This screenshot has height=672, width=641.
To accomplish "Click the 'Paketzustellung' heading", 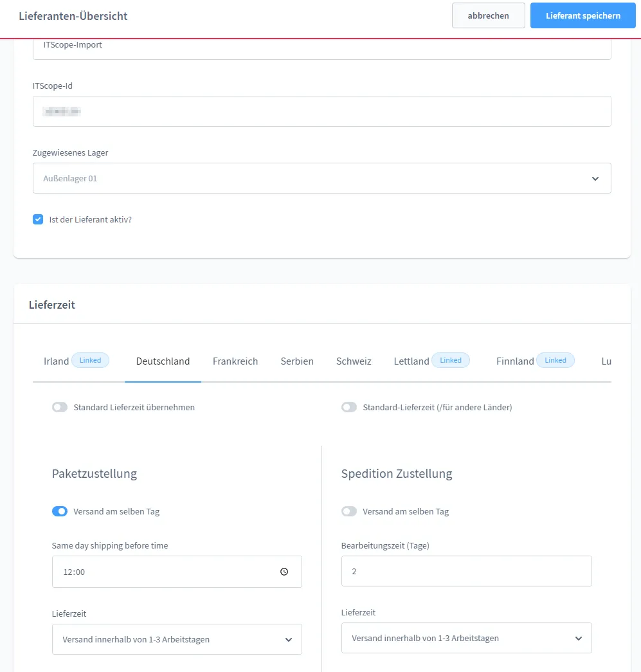I will point(95,473).
